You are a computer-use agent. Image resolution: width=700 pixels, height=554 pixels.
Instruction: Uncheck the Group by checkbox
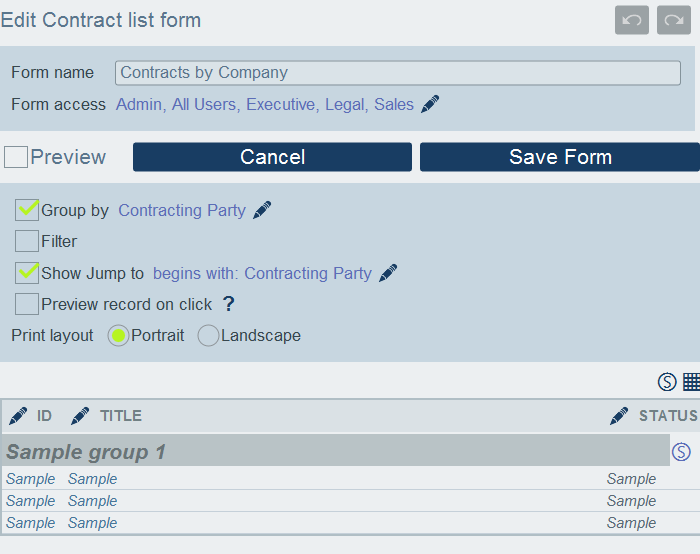pyautogui.click(x=28, y=210)
